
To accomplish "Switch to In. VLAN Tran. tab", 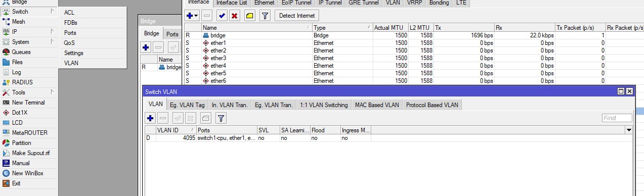I will 229,105.
